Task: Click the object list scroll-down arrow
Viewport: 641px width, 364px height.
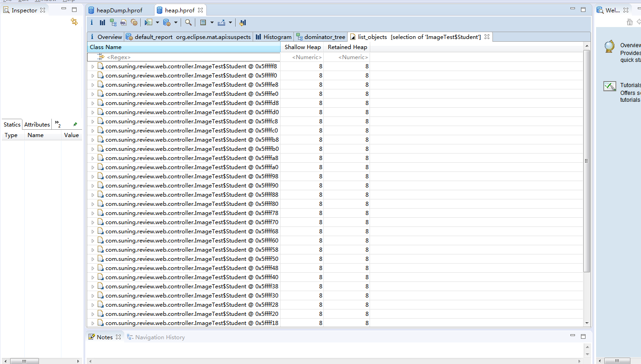Action: tap(587, 323)
